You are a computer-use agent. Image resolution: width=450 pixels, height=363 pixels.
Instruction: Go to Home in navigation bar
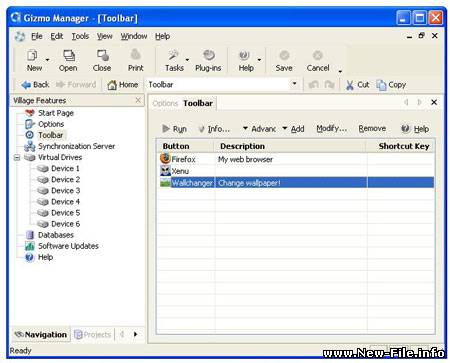tap(123, 85)
